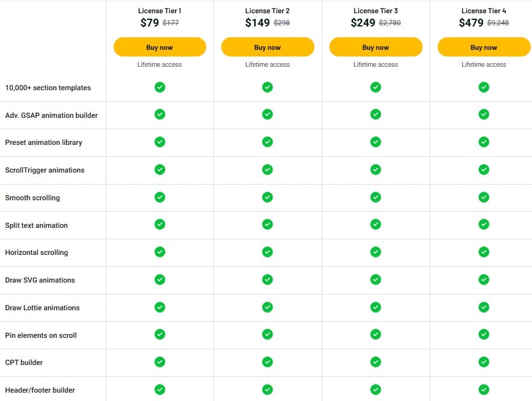Select the Tier 3 checkmark for Draw SVG animations

[x=376, y=280]
